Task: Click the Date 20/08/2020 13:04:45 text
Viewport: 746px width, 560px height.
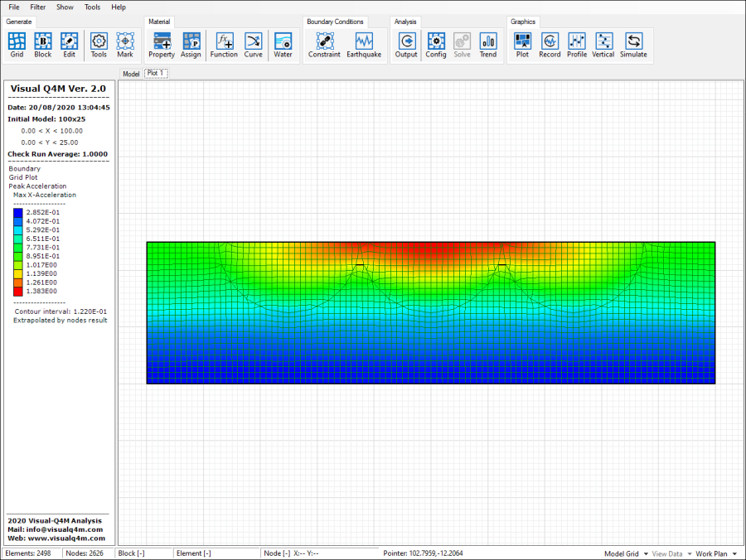Action: (59, 108)
